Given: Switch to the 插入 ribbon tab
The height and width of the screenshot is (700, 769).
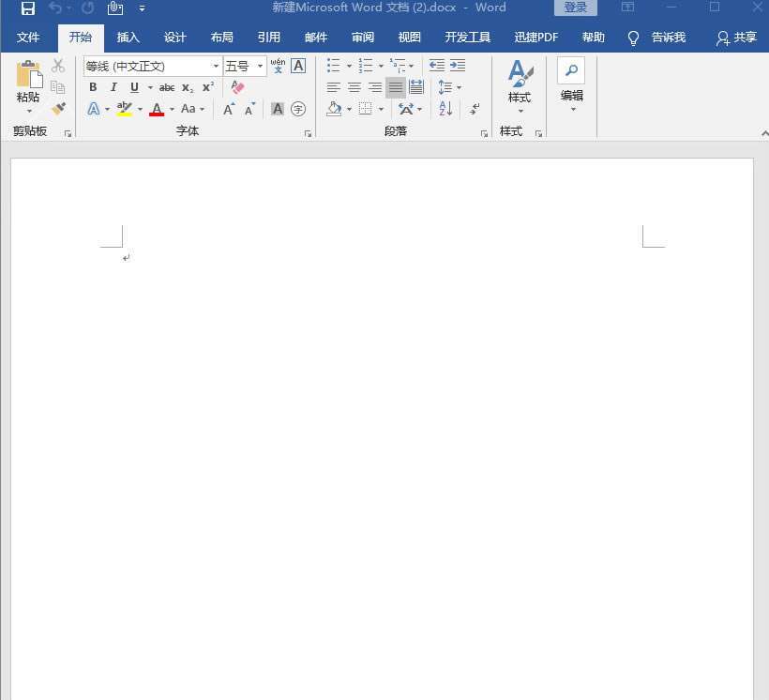Looking at the screenshot, I should click(128, 38).
